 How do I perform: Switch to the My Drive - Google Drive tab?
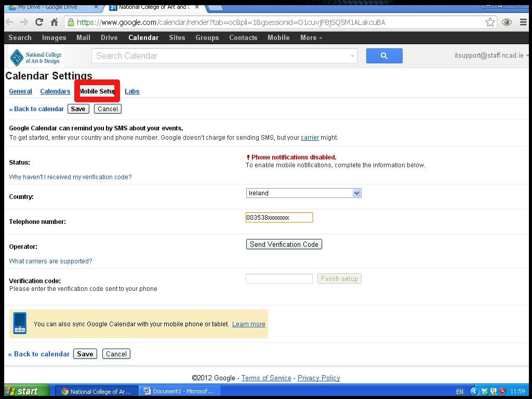[x=52, y=7]
